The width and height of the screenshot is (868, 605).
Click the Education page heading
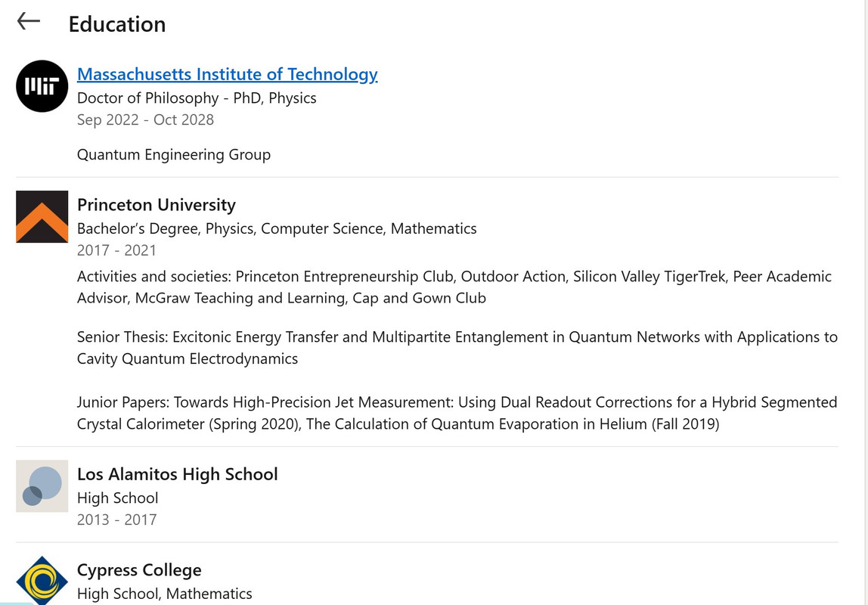[116, 24]
